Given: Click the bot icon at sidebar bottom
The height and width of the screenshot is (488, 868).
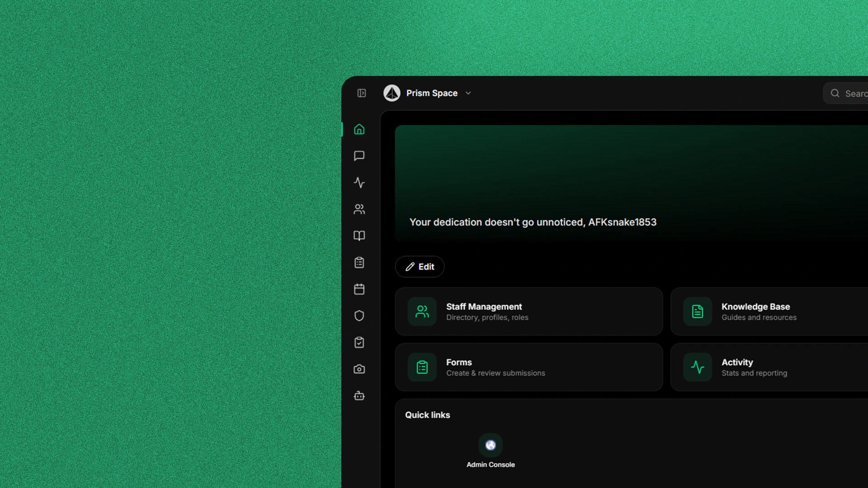Looking at the screenshot, I should [x=359, y=396].
